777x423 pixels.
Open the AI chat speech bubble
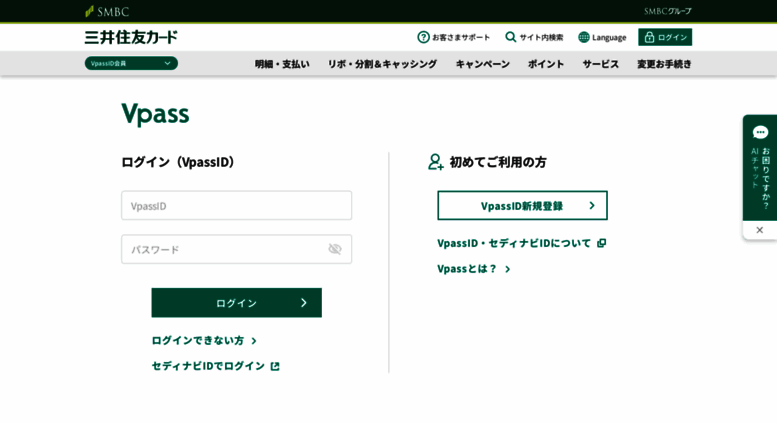760,132
